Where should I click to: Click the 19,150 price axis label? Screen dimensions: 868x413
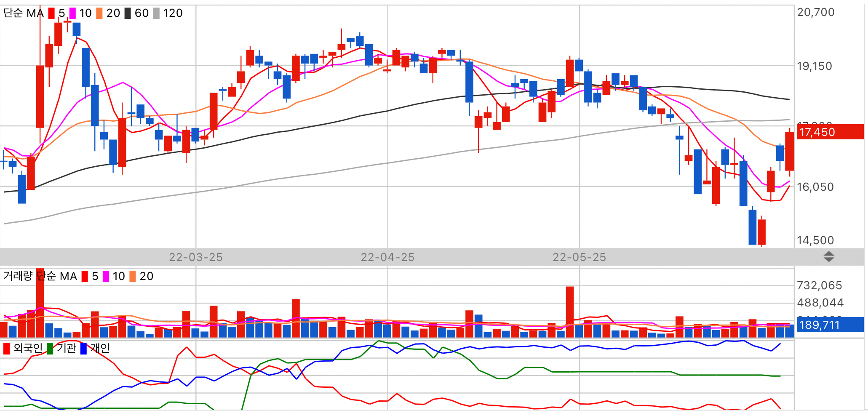point(815,66)
